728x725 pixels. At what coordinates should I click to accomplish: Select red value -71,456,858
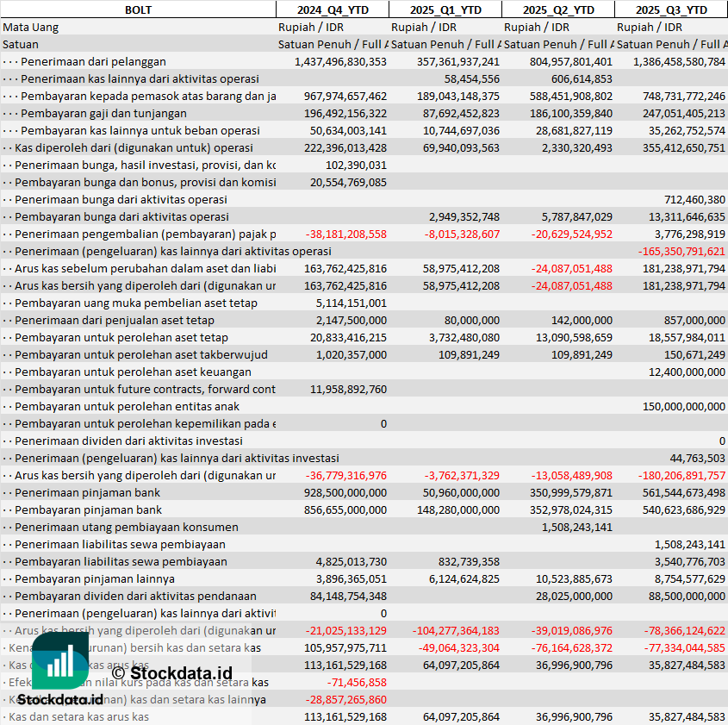pos(357,683)
